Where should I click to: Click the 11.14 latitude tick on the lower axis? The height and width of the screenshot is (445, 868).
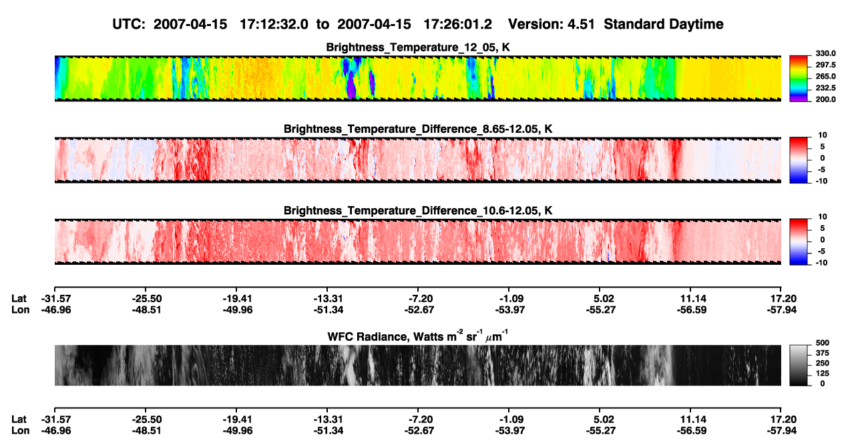691,419
